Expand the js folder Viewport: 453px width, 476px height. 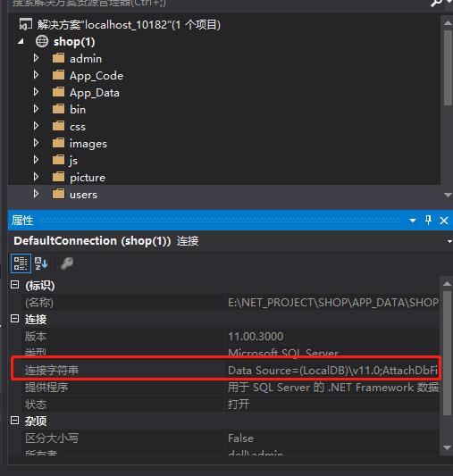click(x=36, y=160)
